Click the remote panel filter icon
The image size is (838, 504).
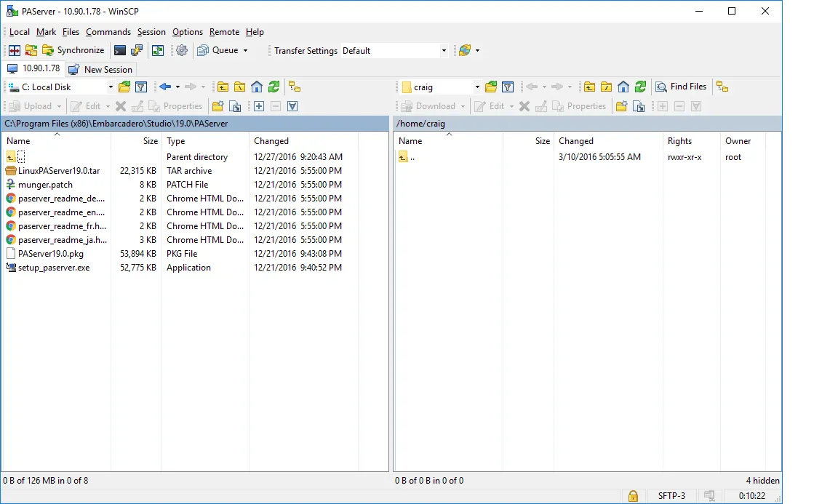tap(508, 87)
